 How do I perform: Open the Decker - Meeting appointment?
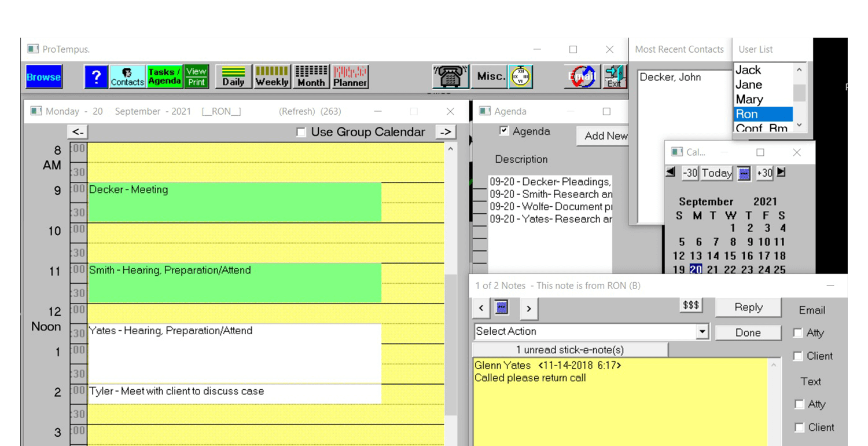(234, 202)
